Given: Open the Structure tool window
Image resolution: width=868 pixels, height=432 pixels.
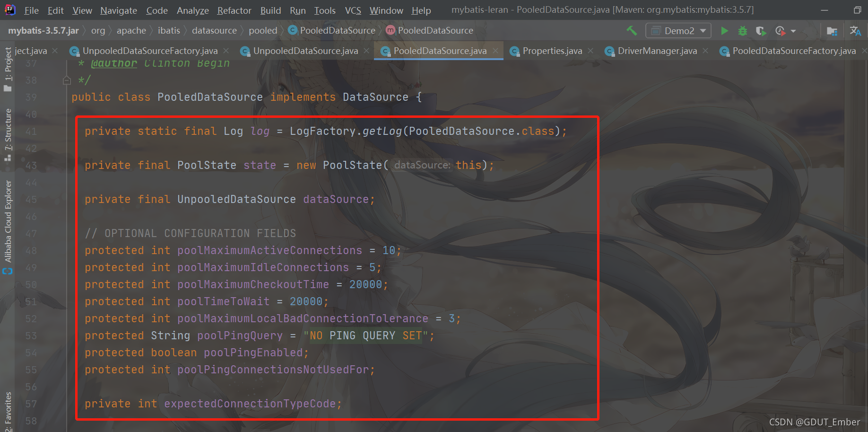Looking at the screenshot, I should click(x=8, y=134).
